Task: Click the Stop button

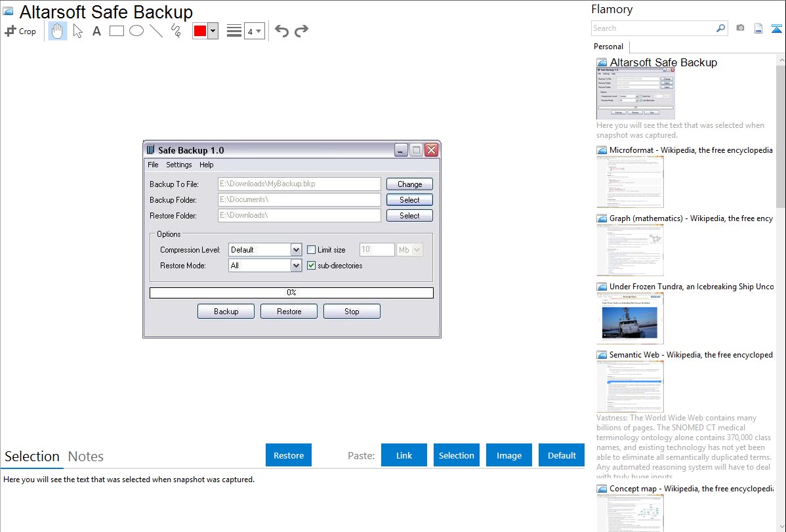Action: (x=352, y=312)
